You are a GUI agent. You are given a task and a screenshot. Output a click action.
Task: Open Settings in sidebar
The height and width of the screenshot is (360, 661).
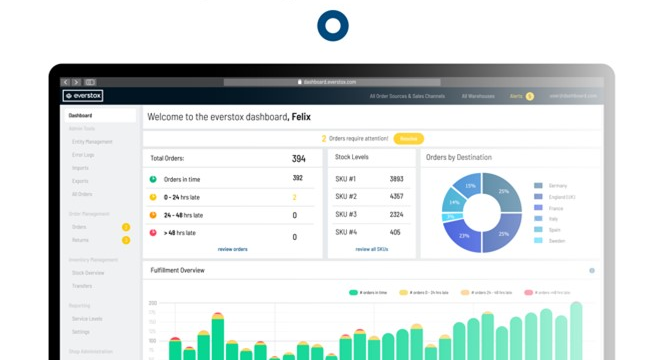pyautogui.click(x=81, y=332)
